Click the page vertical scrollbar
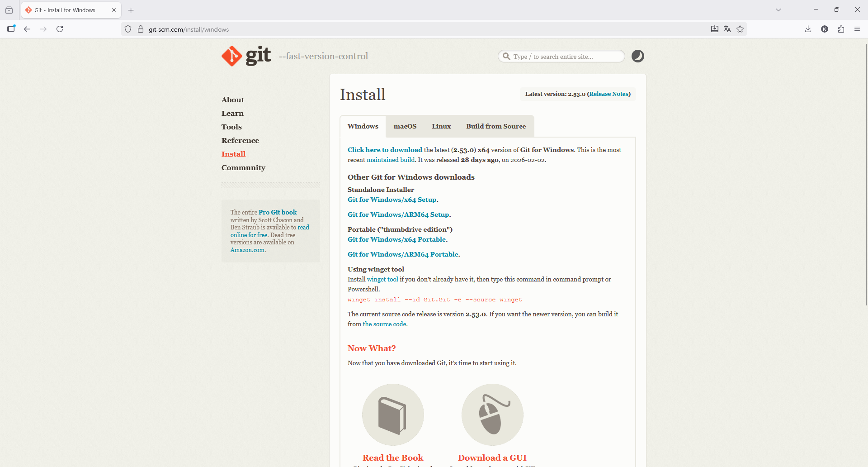This screenshot has width=868, height=467. click(x=866, y=181)
